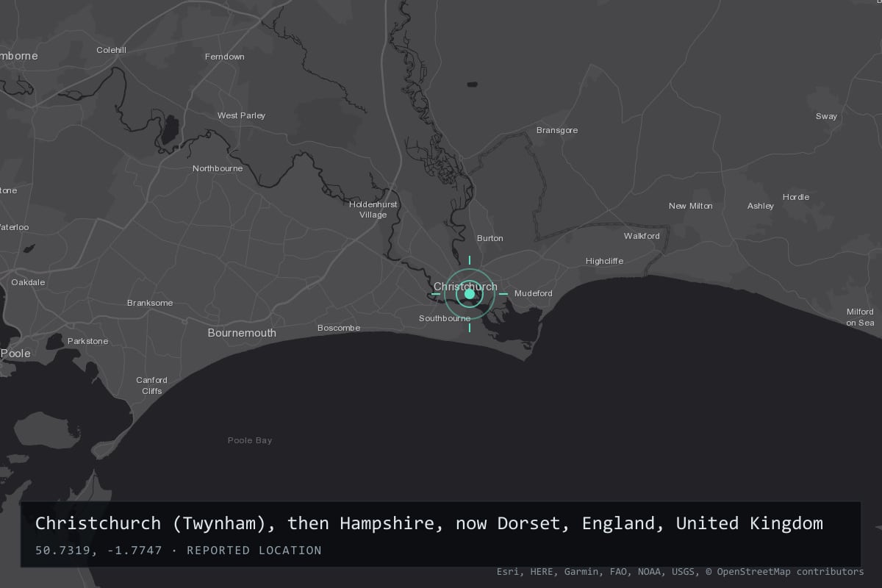Click the Canford Cliffs label
Viewport: 882px width, 588px height.
(151, 386)
